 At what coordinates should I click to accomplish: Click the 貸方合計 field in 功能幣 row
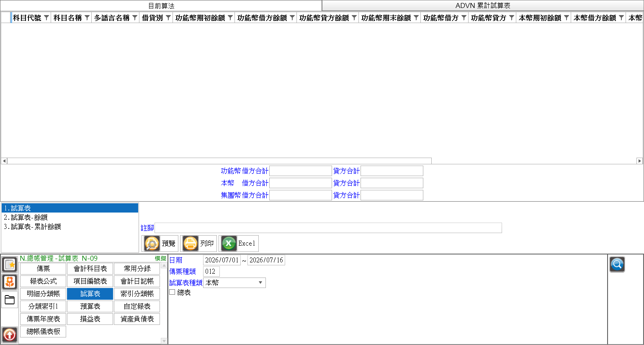pos(392,171)
